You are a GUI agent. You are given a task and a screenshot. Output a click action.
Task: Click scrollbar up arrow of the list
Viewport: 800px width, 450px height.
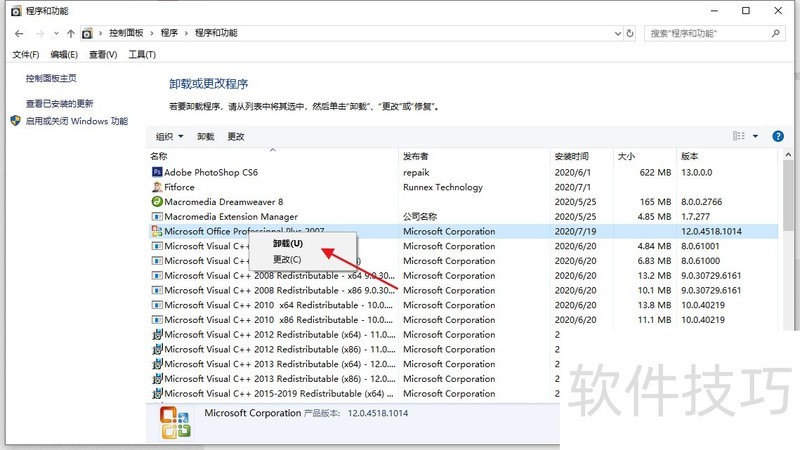click(x=788, y=155)
